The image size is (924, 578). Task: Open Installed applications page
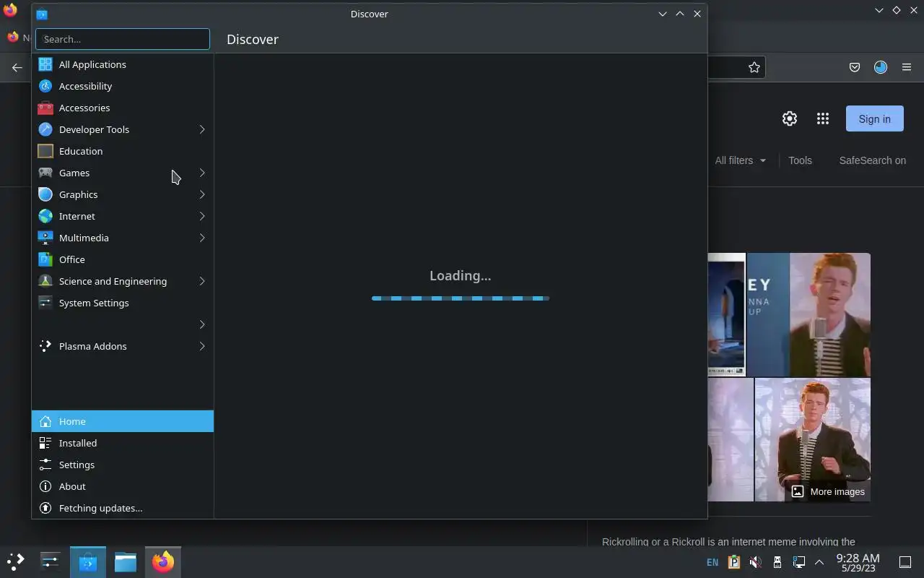click(123, 443)
